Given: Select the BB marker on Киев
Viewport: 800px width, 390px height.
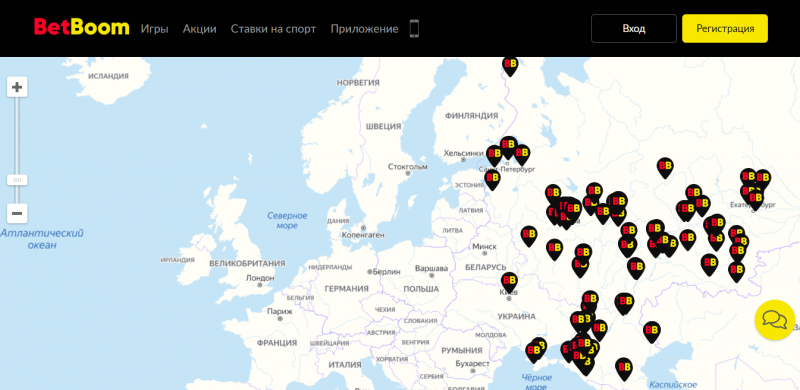Looking at the screenshot, I should 509,282.
